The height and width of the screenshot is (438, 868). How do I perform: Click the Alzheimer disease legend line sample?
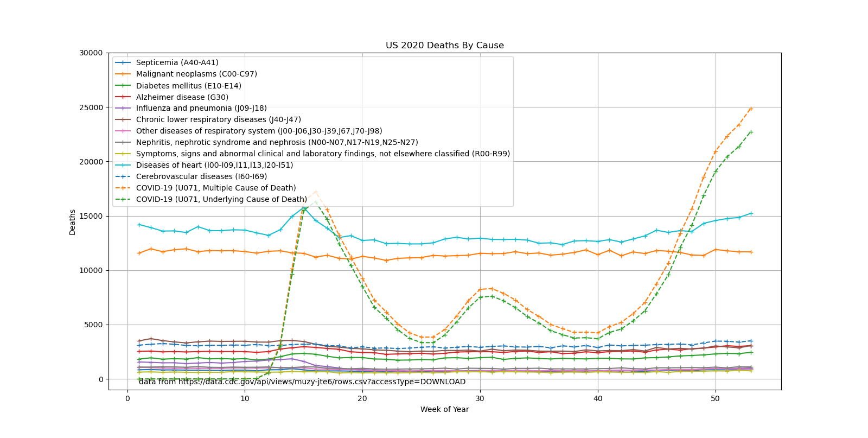(x=123, y=97)
